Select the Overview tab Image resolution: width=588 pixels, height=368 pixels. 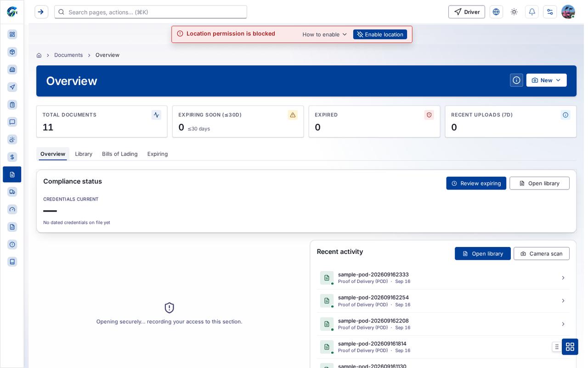point(53,154)
